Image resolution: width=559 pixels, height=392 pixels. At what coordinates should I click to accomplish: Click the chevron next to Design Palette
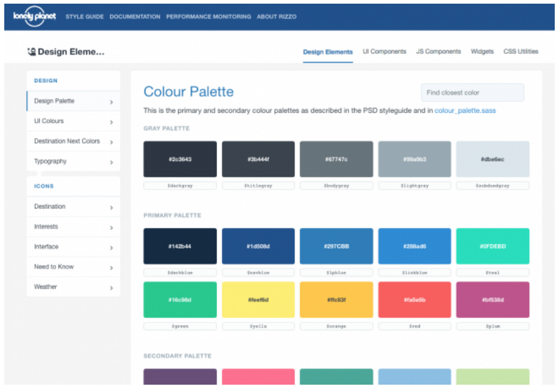tap(111, 102)
